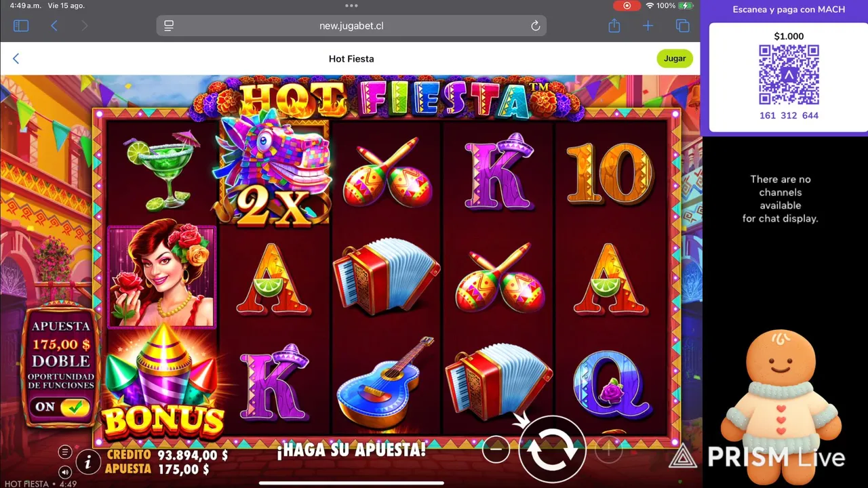Click the 161 312 644 code text
Image resolution: width=868 pixels, height=488 pixels.
point(789,116)
